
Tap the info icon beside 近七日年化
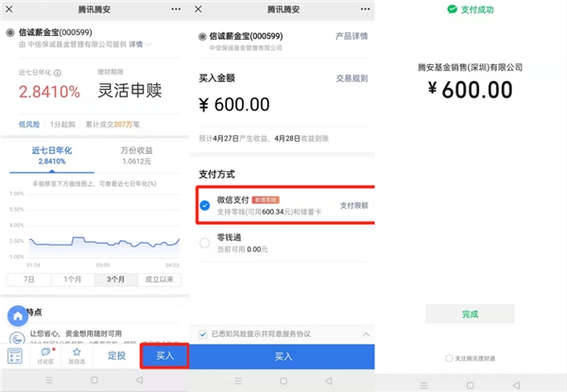57,73
